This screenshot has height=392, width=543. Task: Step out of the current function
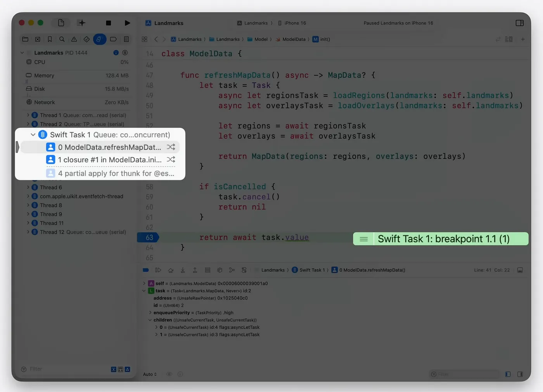tap(195, 270)
